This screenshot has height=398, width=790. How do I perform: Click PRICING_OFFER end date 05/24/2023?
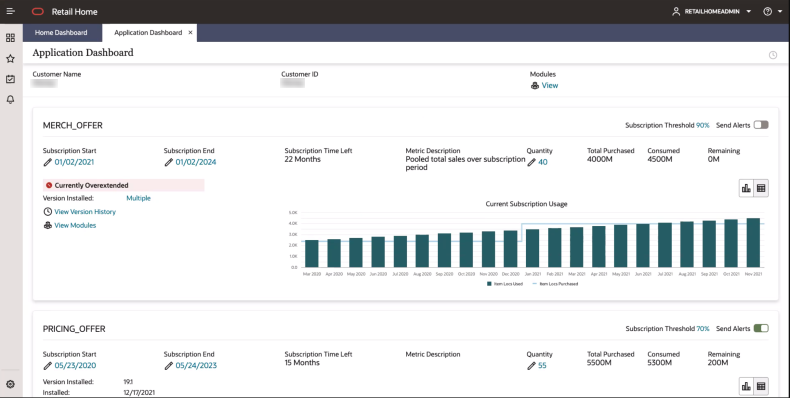coord(196,366)
